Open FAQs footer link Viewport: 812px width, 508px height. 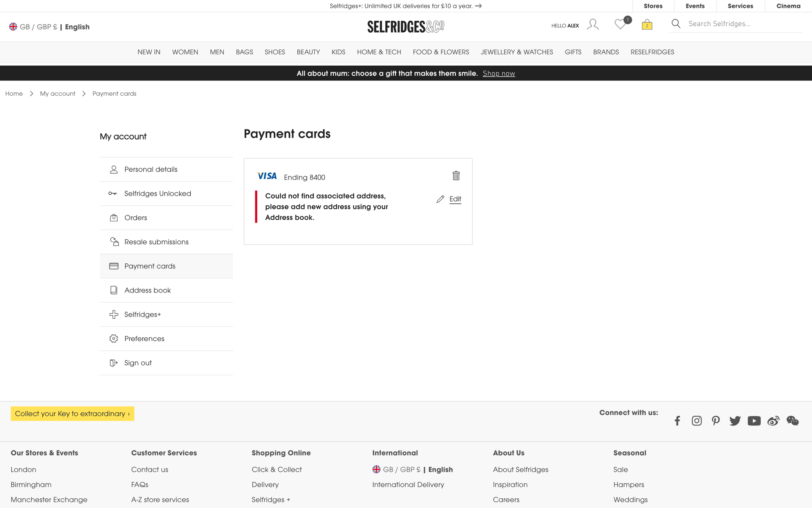pos(140,485)
